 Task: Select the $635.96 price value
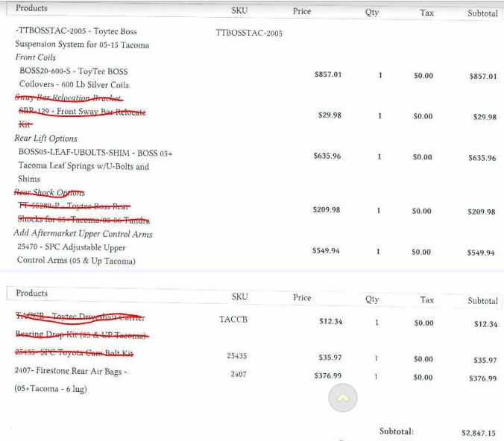coord(327,156)
